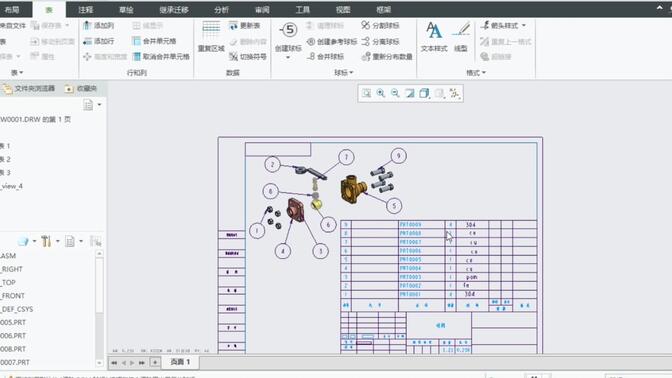Click the zoom in magnifier icon

[x=381, y=93]
